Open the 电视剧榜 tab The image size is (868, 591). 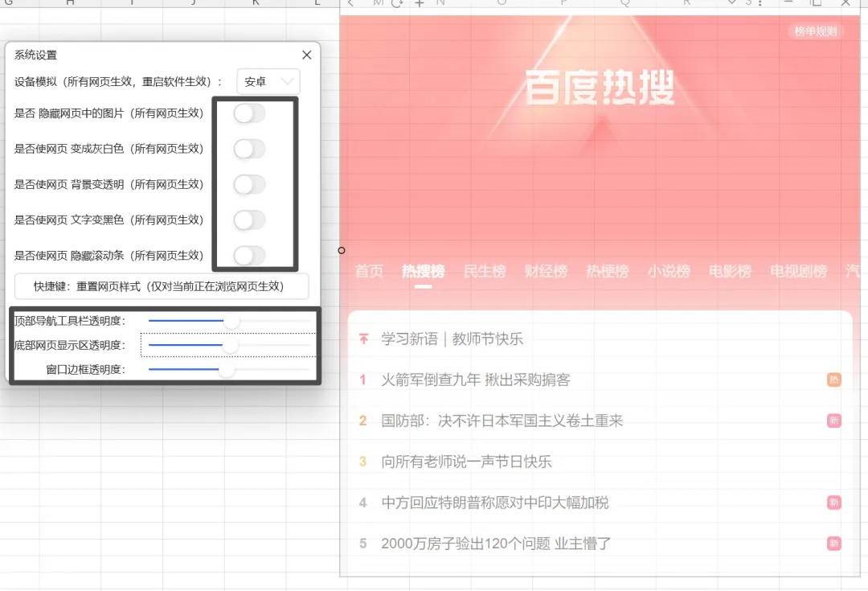798,271
